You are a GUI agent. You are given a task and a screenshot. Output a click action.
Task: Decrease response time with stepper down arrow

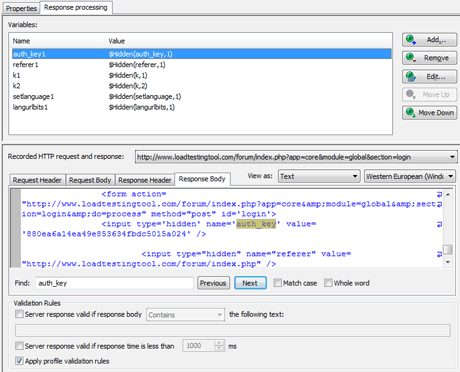pos(219,349)
